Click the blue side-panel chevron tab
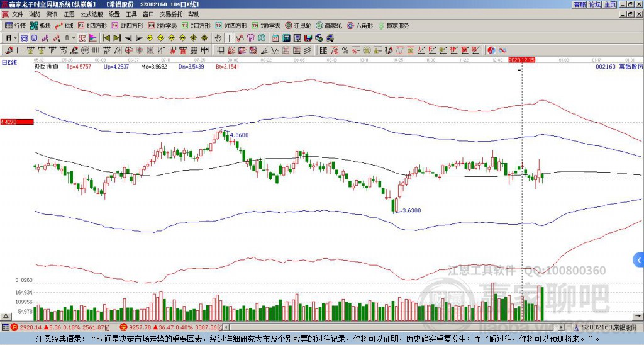This screenshot has width=644, height=345. (x=639, y=260)
